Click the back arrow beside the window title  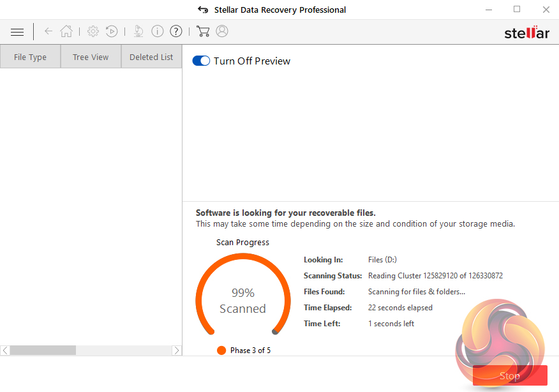(203, 10)
